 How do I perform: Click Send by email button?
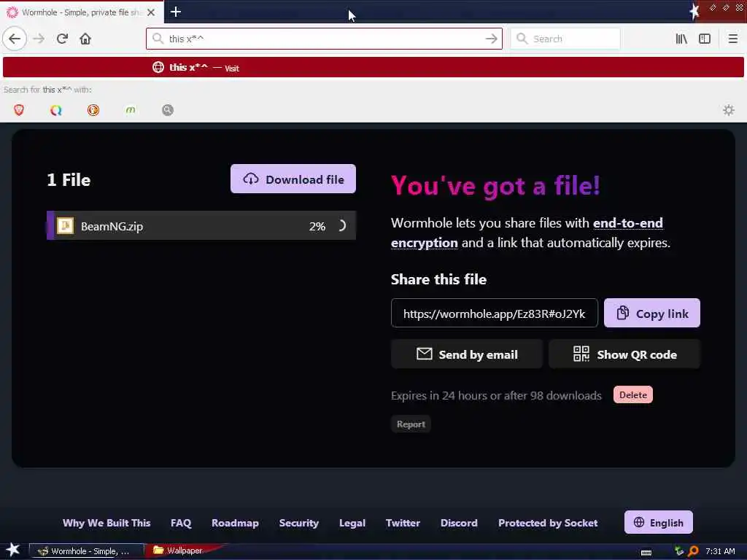pyautogui.click(x=466, y=354)
